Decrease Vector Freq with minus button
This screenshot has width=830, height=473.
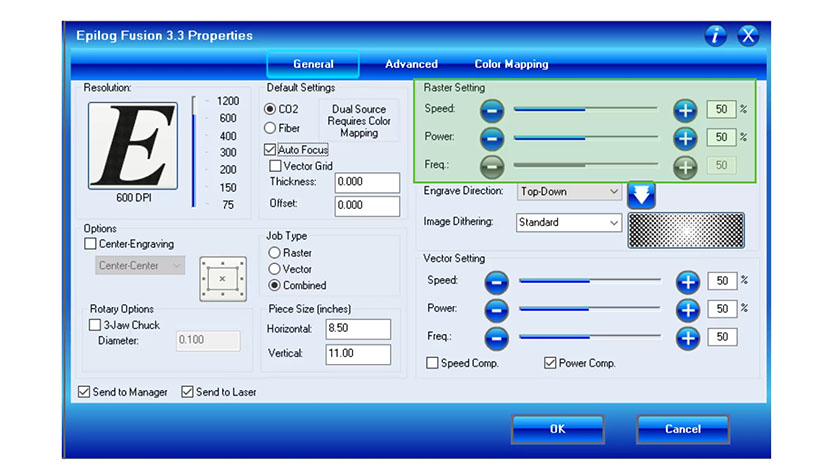coord(497,338)
